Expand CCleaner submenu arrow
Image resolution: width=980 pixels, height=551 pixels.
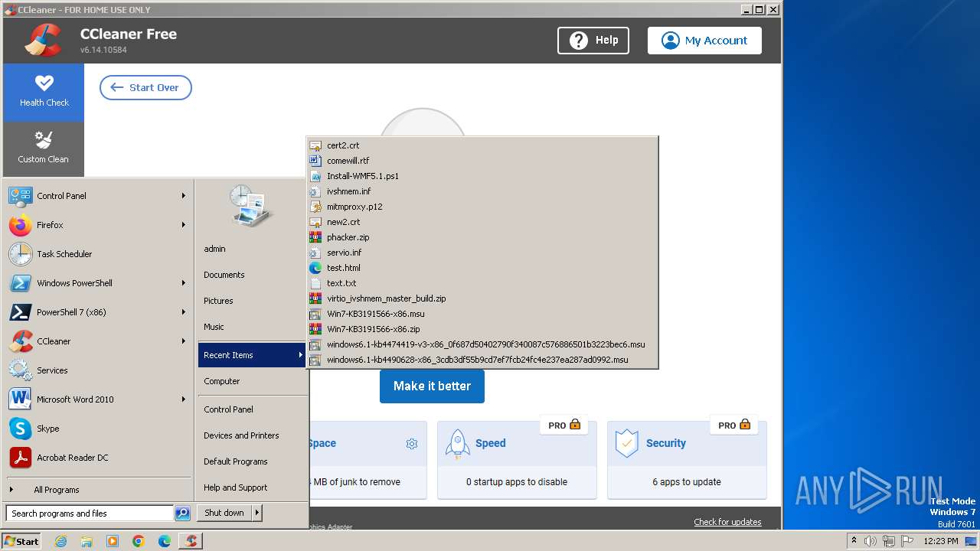pyautogui.click(x=184, y=341)
